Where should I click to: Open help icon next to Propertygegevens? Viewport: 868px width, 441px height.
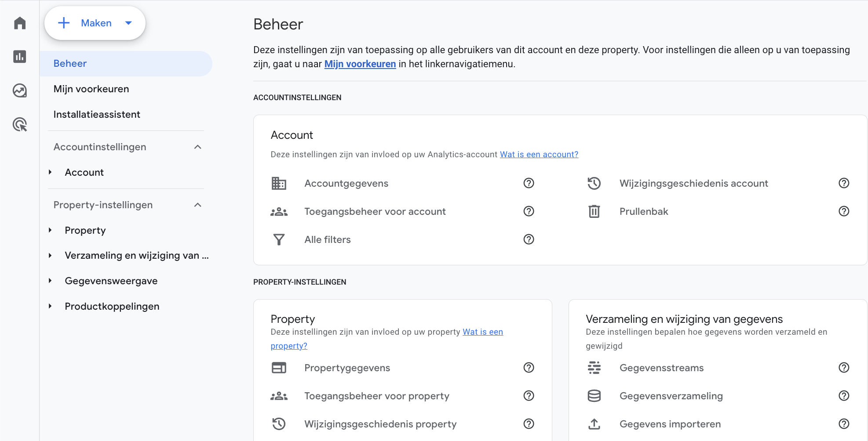click(x=529, y=368)
